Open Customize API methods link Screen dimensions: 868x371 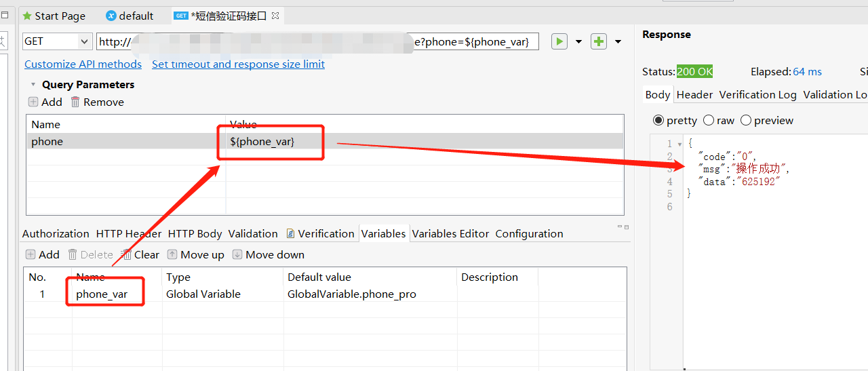click(x=83, y=64)
